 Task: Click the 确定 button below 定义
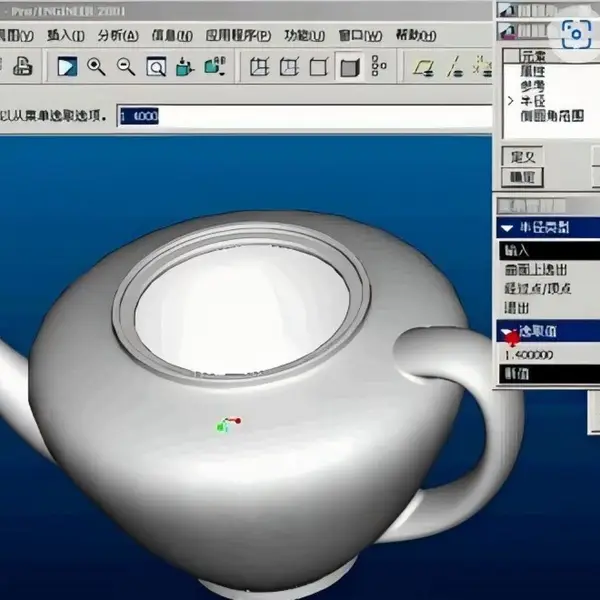click(522, 178)
